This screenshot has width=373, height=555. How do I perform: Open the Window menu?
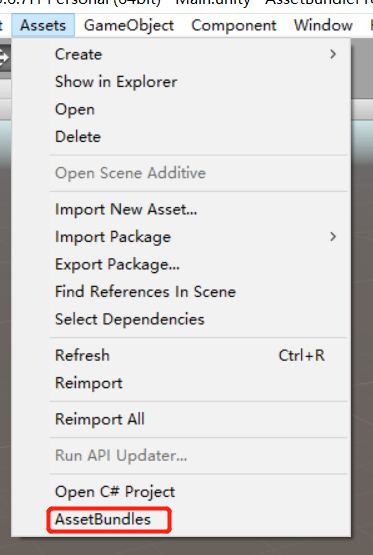323,25
